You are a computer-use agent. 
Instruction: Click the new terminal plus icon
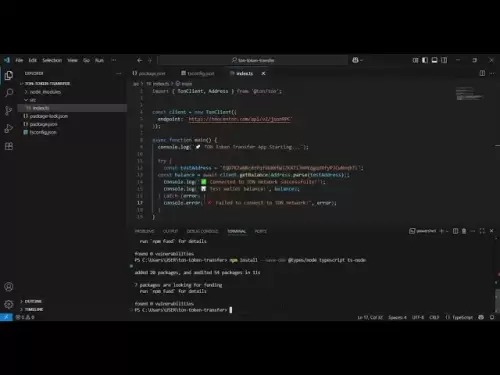coord(442,231)
